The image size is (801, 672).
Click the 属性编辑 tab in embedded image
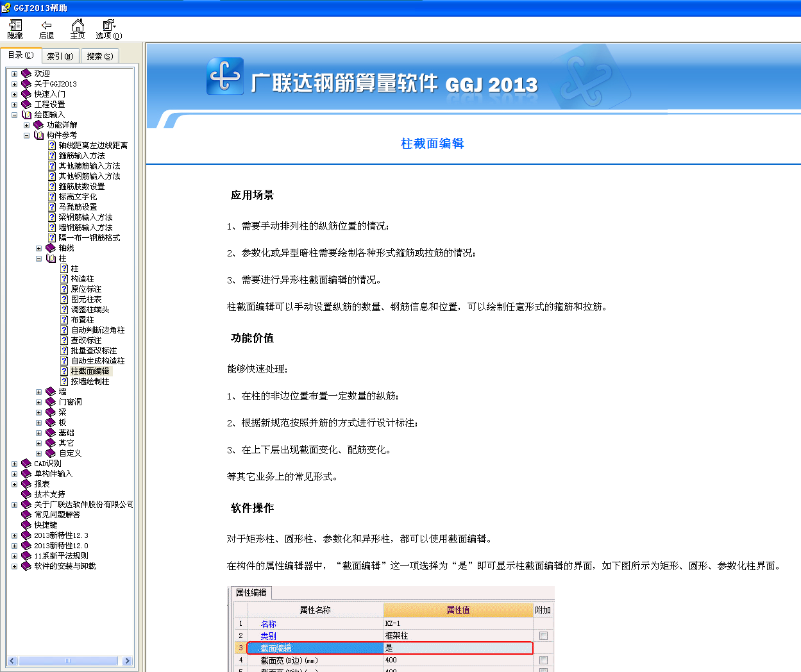coord(251,593)
